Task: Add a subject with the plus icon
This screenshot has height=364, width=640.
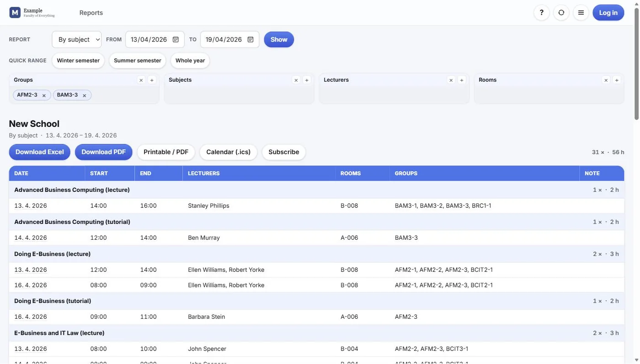Action: click(x=307, y=80)
